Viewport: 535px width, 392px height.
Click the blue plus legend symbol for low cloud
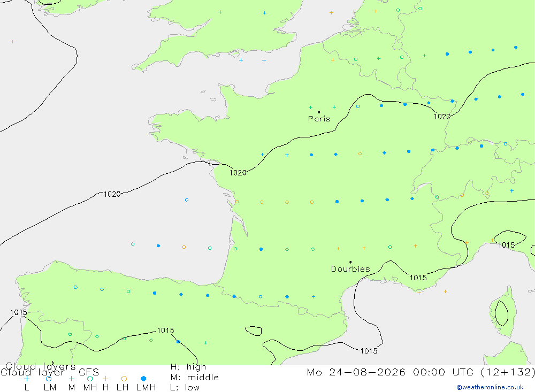27,379
